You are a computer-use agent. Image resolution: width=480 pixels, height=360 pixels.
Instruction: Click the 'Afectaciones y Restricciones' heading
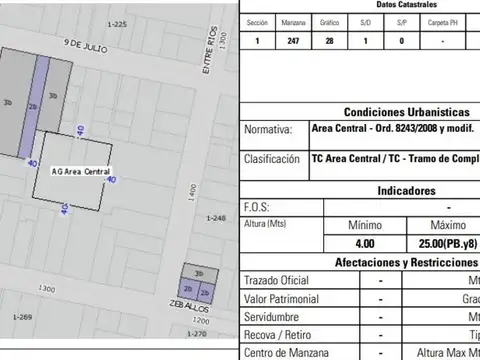(x=406, y=262)
